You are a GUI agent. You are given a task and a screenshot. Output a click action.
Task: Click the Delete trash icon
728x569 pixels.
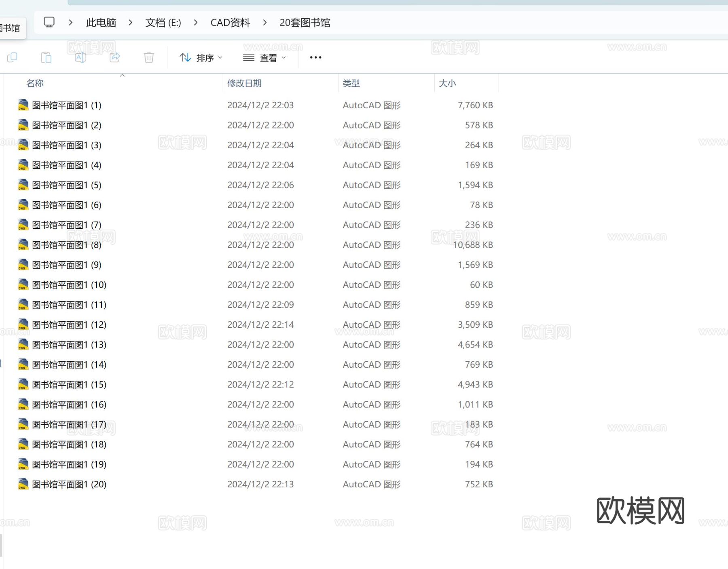point(149,57)
